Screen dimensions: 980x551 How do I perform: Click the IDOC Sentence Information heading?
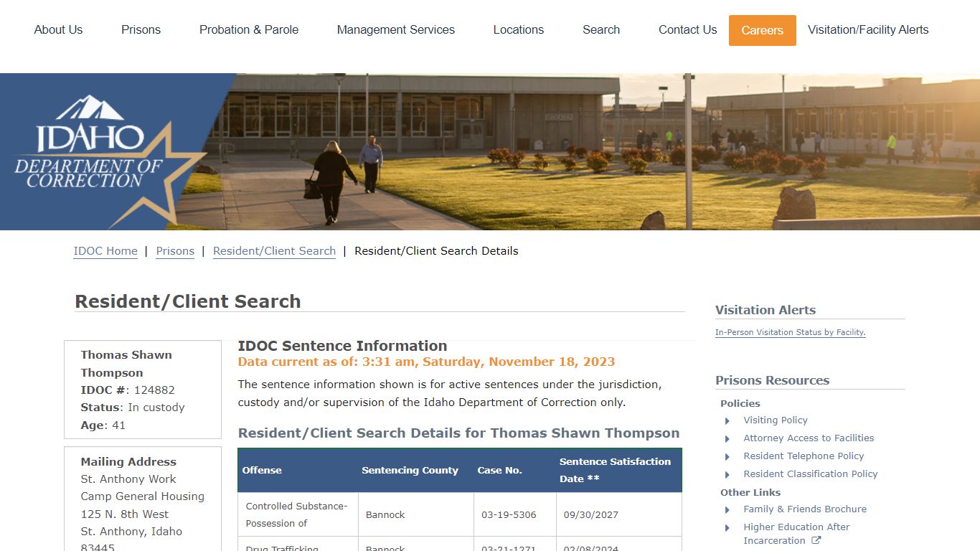pos(342,346)
